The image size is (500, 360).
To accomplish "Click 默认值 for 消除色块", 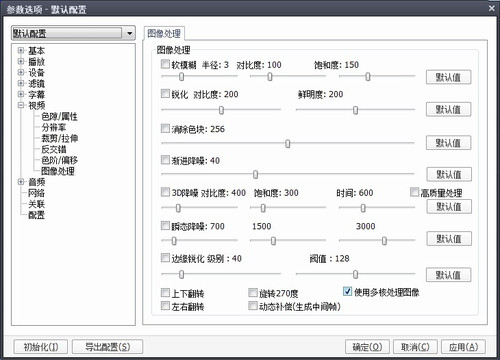I will (448, 143).
